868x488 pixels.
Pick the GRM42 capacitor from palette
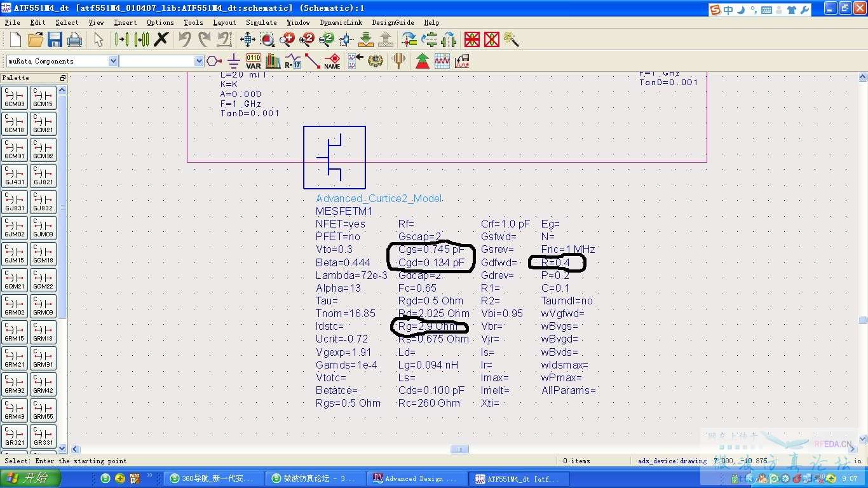pyautogui.click(x=43, y=384)
